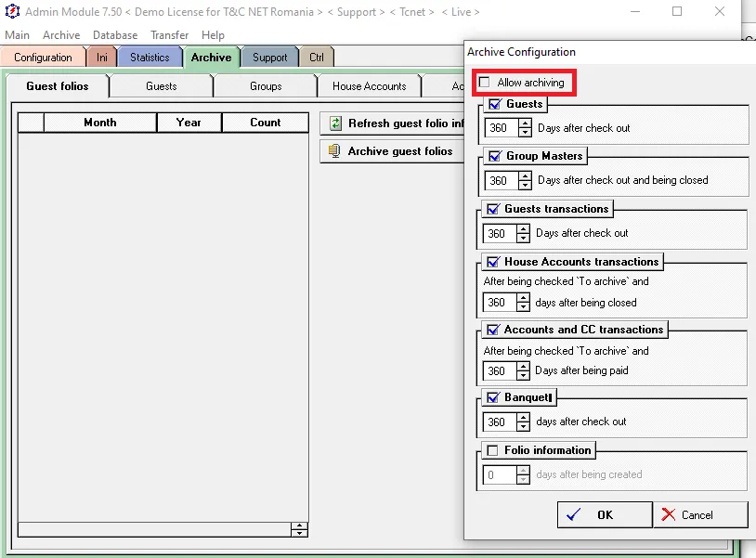Screen dimensions: 756x558
Task: Click the Guests days input field
Action: pyautogui.click(x=502, y=128)
